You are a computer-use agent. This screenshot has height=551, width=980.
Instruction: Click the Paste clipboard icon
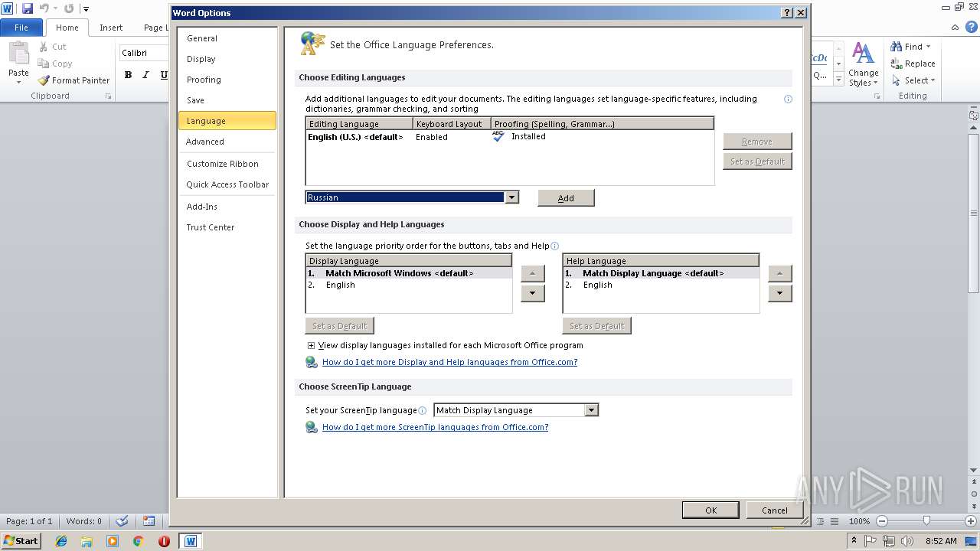point(18,54)
